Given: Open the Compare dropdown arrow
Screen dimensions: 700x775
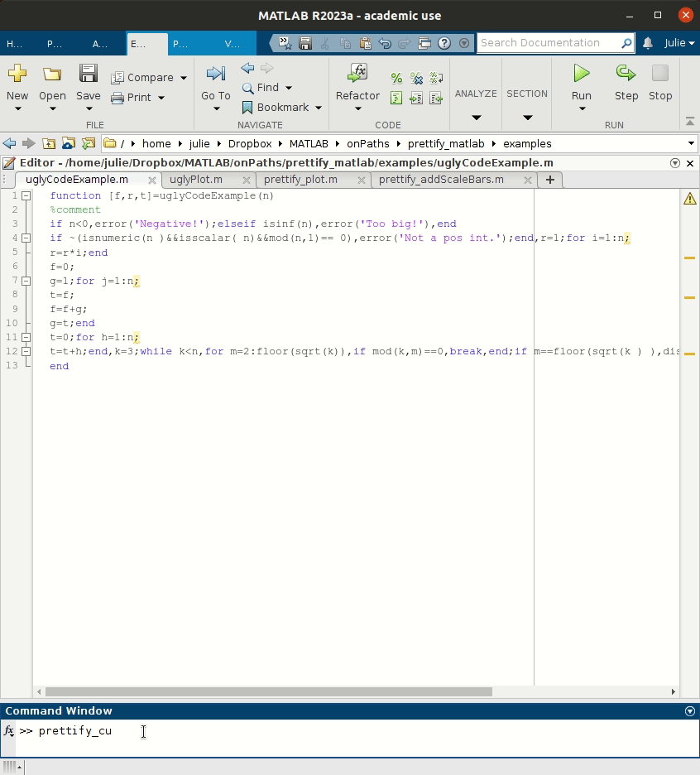Looking at the screenshot, I should coord(184,78).
